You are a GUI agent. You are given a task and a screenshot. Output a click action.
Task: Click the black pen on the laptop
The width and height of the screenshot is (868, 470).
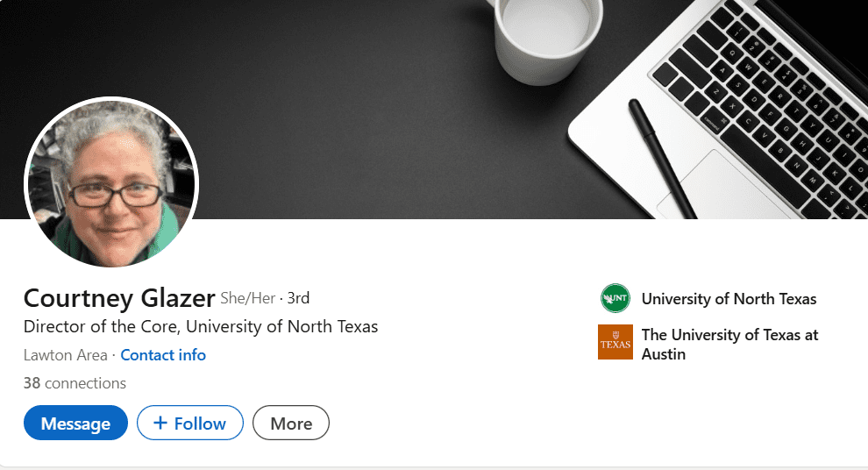click(x=663, y=160)
